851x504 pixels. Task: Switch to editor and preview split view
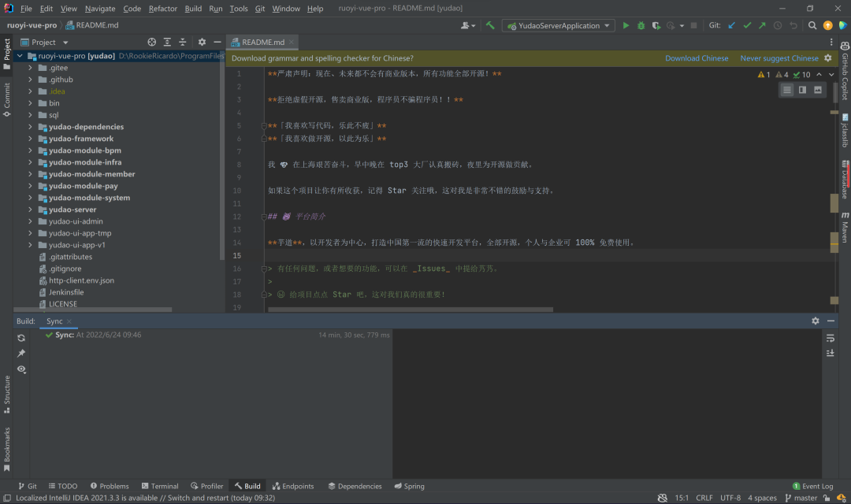pos(802,90)
